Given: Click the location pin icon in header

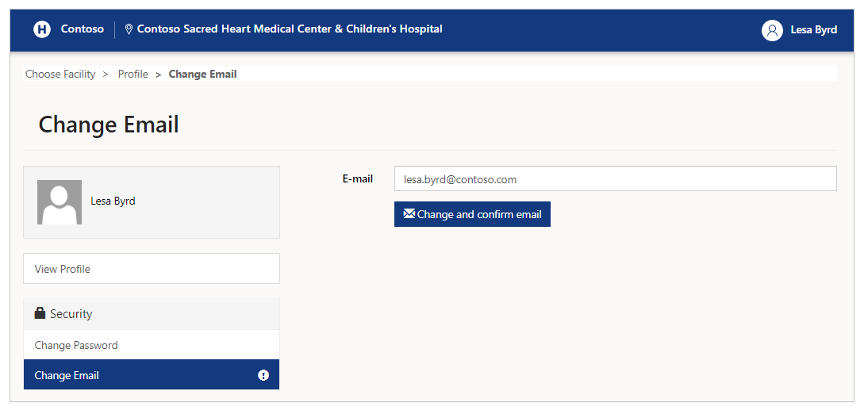Looking at the screenshot, I should 129,29.
